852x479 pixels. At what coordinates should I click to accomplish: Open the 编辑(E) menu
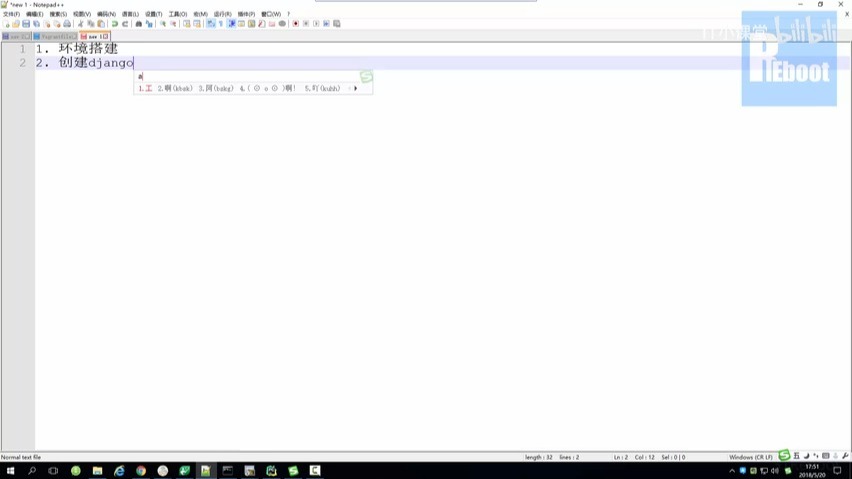click(x=34, y=14)
